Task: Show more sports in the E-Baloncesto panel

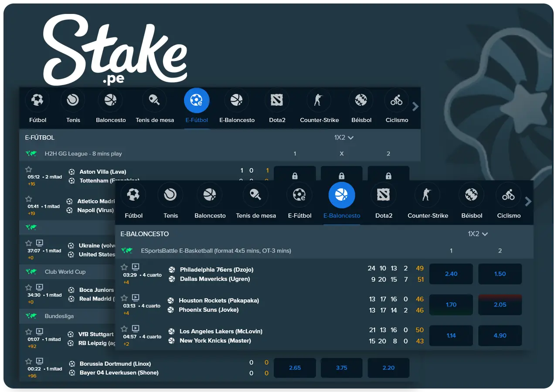Action: [x=528, y=202]
